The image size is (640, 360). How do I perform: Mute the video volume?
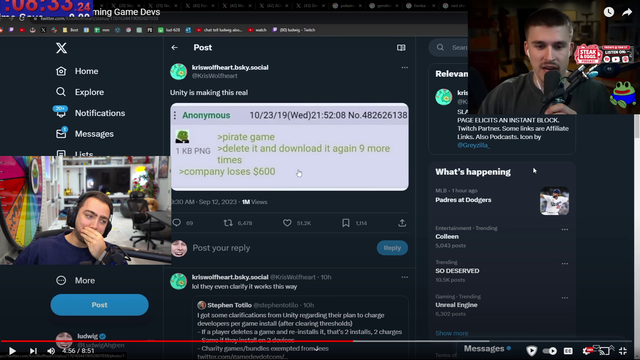(x=51, y=351)
